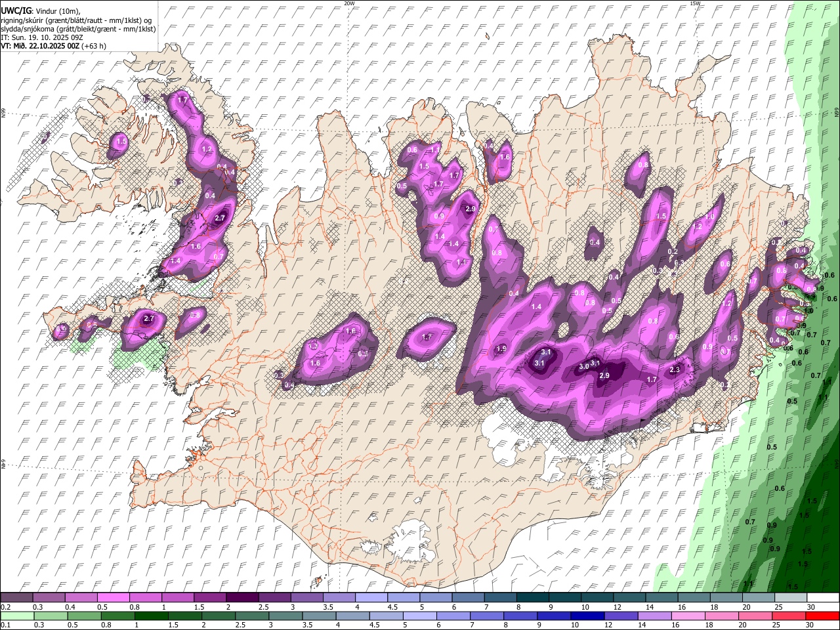Click the pink swatch labeled 16 in bottom row

coord(688,616)
